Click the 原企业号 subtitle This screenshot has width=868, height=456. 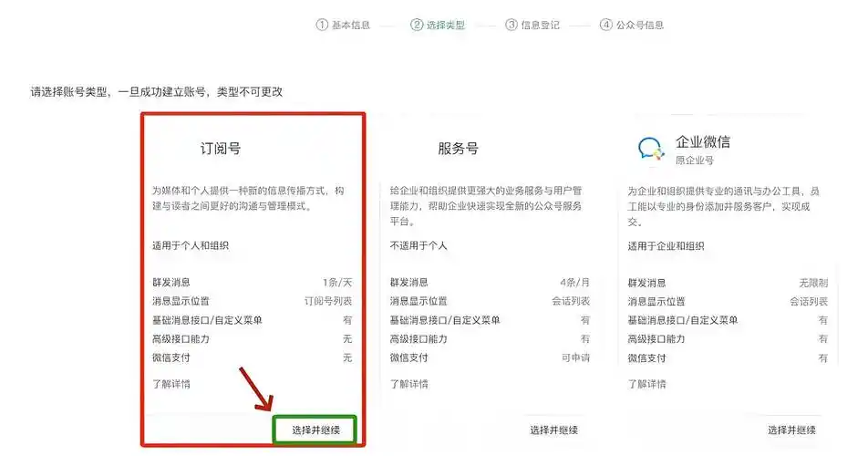695,161
